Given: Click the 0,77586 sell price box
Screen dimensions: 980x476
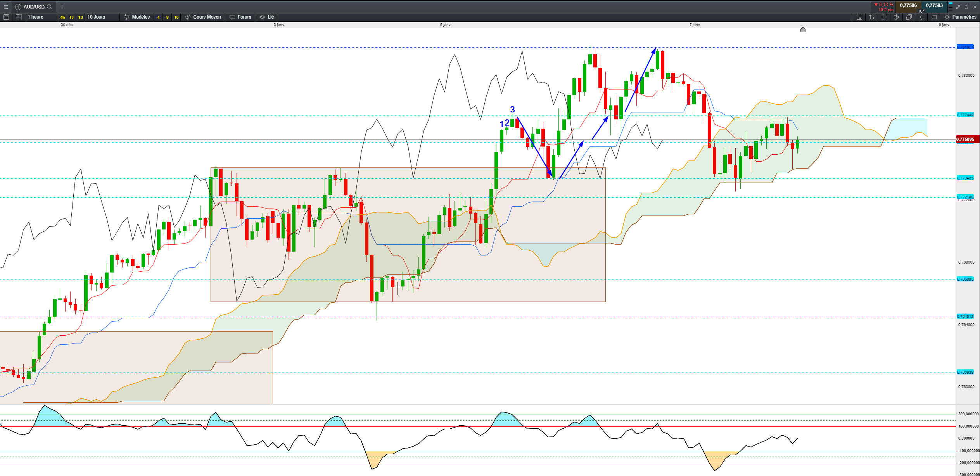Looking at the screenshot, I should [908, 5].
